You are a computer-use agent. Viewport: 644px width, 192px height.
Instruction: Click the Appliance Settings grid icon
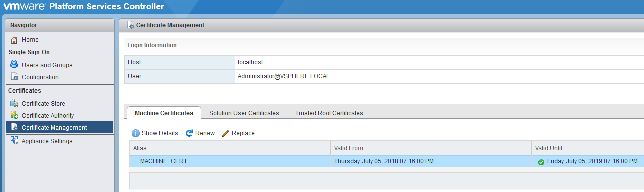tap(14, 141)
